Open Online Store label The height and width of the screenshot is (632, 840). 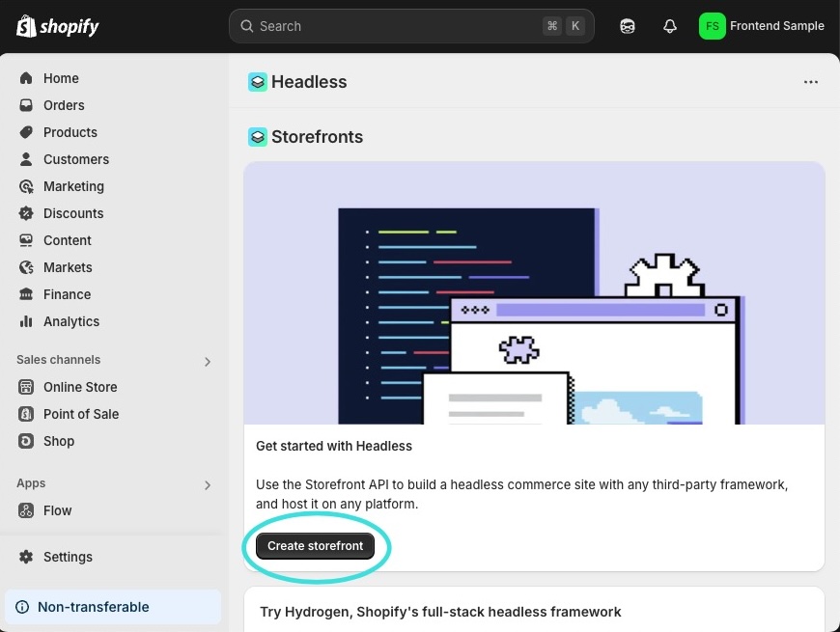pos(80,387)
